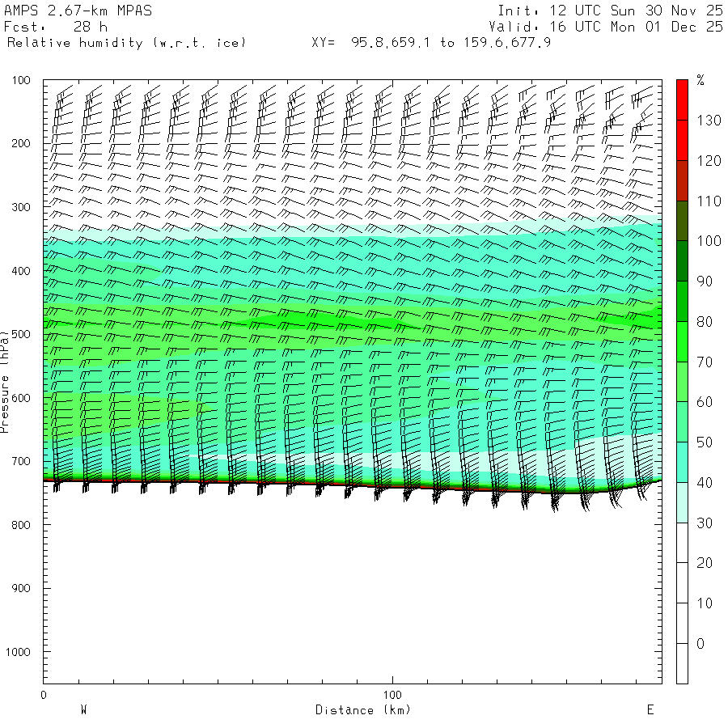728x728 pixels.
Task: Click the cyan 40-50% colorbar segment
Action: [x=682, y=463]
